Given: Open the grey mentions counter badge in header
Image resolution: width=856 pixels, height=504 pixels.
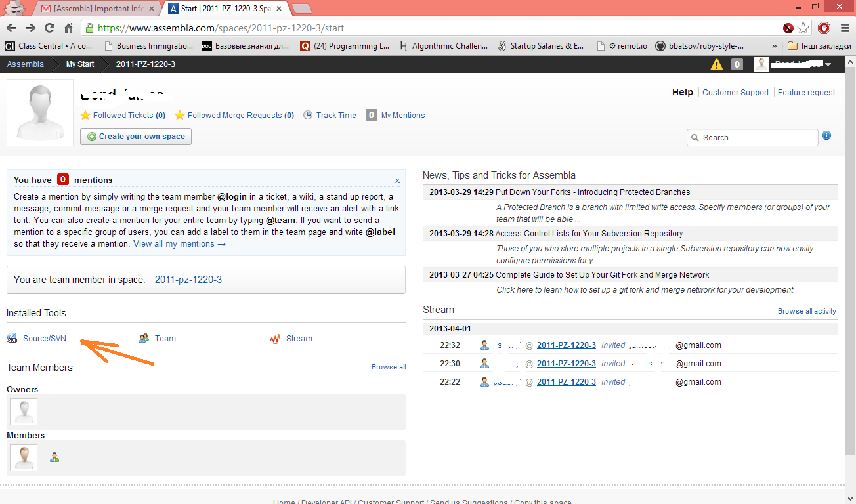Looking at the screenshot, I should click(737, 64).
